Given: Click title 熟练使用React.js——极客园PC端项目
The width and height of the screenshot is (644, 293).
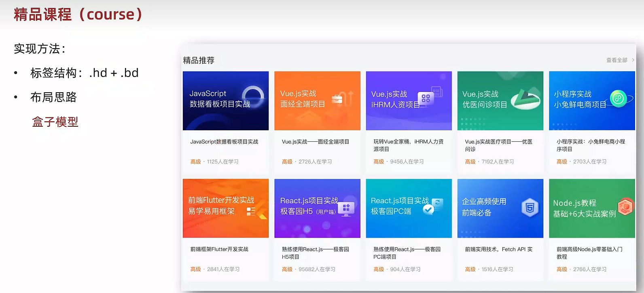Looking at the screenshot, I should [x=407, y=253].
